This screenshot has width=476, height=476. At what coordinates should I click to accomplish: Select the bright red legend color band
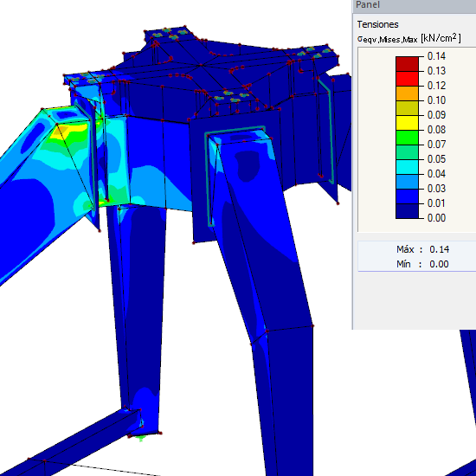(407, 79)
